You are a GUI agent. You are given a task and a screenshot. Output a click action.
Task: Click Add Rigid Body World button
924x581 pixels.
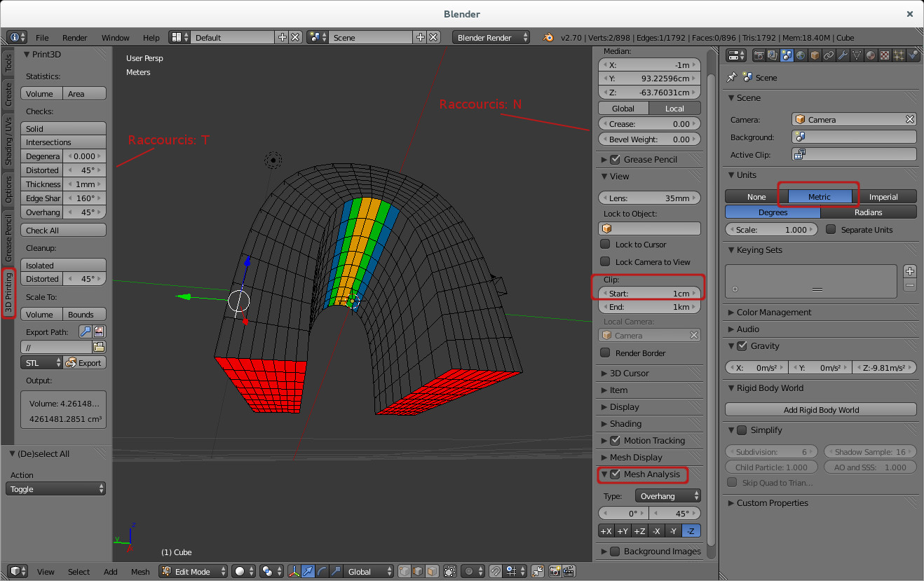tap(820, 410)
